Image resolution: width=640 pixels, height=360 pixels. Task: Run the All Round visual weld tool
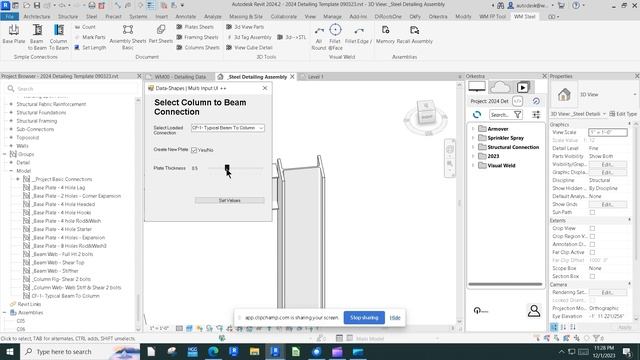[319, 37]
